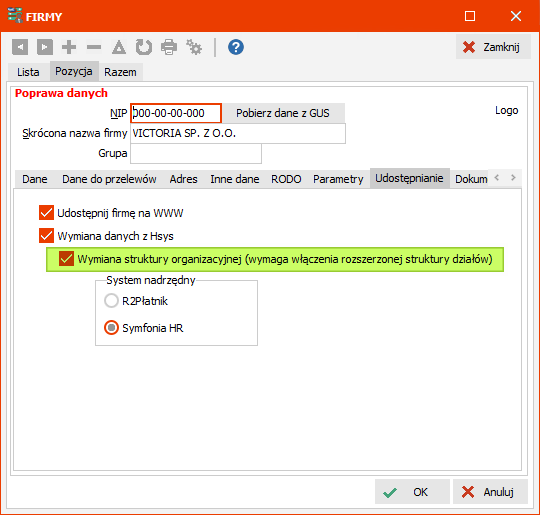Toggle Wymiana struktury organizacyjnej checkbox
This screenshot has width=540, height=515.
pyautogui.click(x=66, y=259)
